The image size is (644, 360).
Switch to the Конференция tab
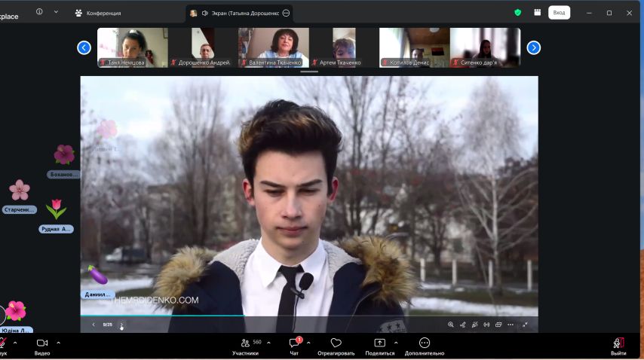click(98, 13)
